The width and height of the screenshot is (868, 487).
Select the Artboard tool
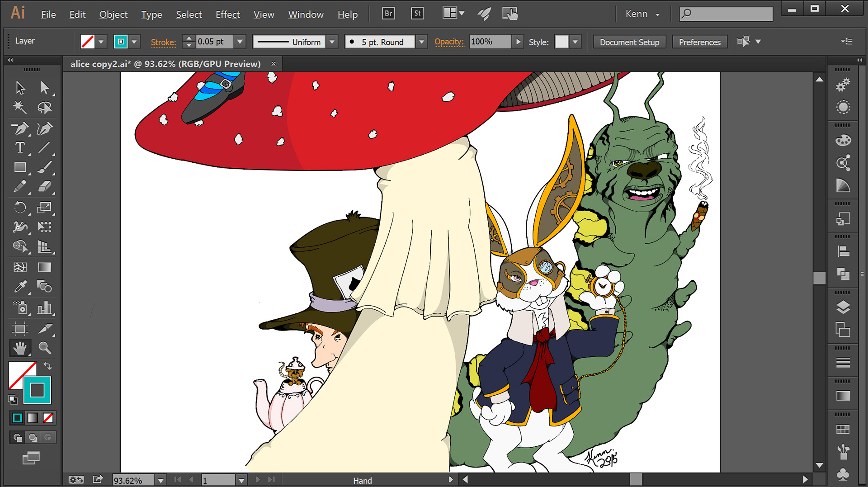point(20,328)
